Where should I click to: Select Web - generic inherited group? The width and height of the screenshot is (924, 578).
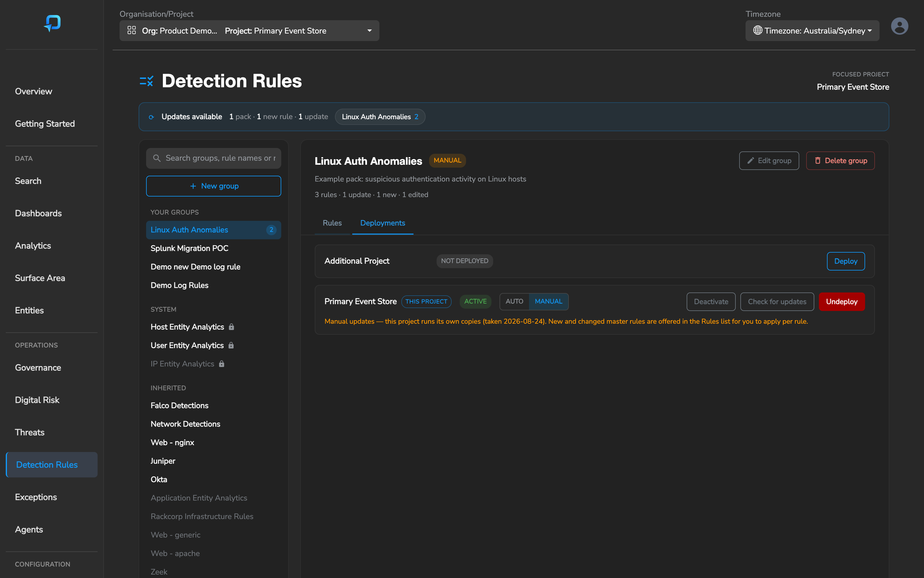pyautogui.click(x=213, y=535)
